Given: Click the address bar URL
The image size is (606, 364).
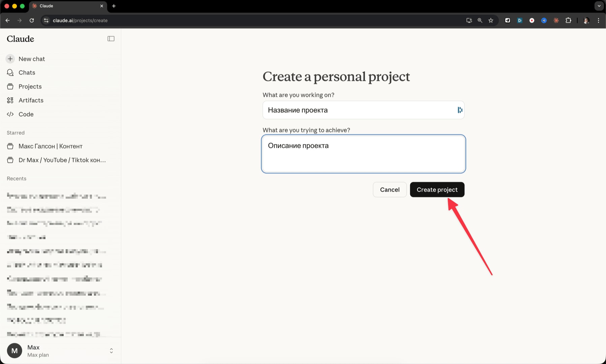Looking at the screenshot, I should coord(80,21).
